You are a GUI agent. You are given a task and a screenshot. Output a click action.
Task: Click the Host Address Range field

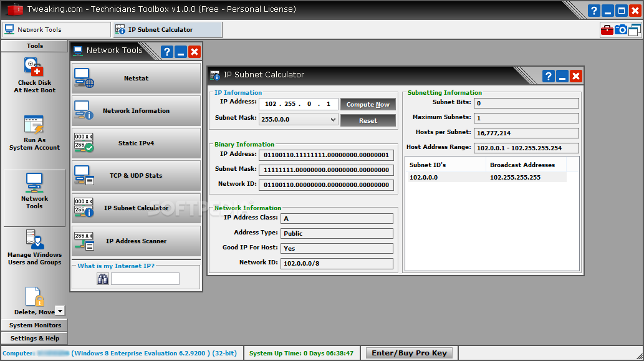[x=526, y=148]
